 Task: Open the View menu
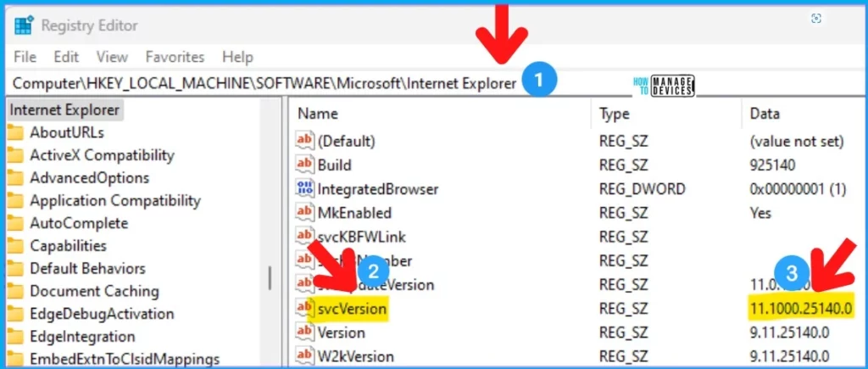pyautogui.click(x=113, y=57)
